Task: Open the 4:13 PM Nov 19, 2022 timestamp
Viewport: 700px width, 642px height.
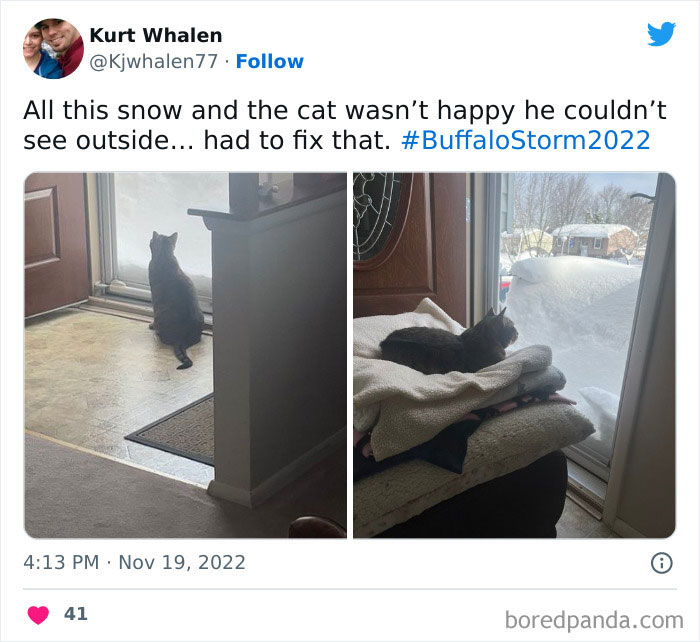Action: click(134, 563)
